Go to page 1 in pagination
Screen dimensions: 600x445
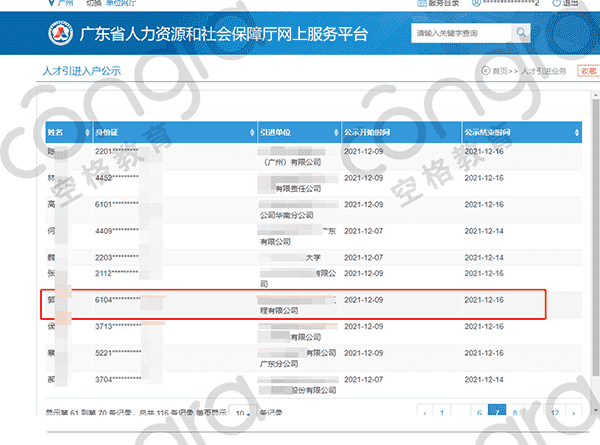coord(442,412)
